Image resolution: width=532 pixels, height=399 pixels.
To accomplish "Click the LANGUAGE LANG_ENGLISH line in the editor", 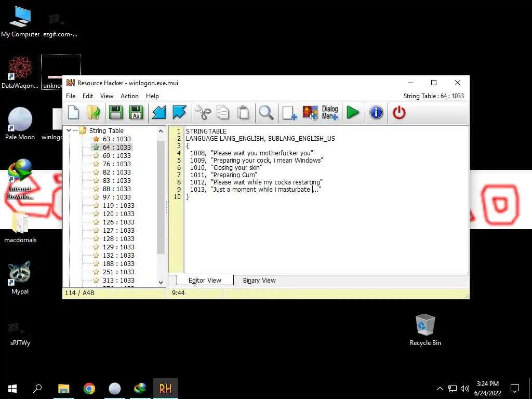I will (x=260, y=138).
